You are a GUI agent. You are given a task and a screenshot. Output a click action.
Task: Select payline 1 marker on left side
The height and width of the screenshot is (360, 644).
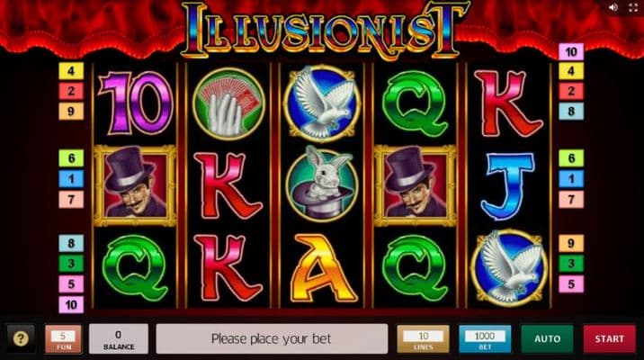coord(71,179)
